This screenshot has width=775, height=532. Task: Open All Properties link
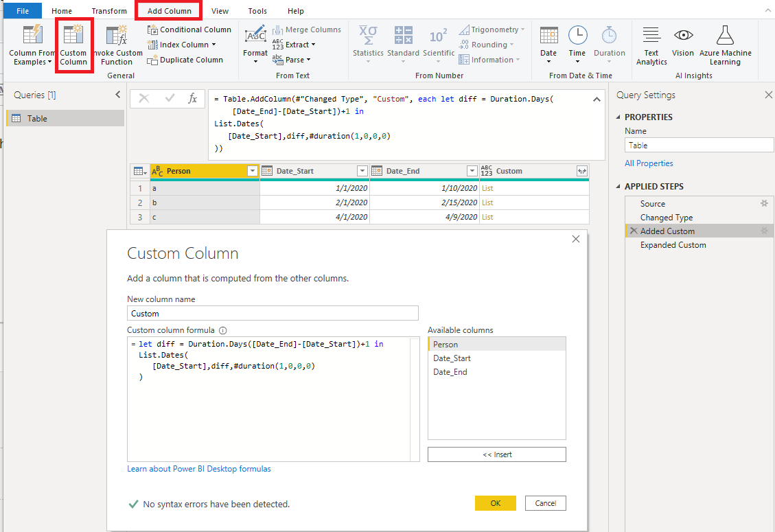pos(649,163)
